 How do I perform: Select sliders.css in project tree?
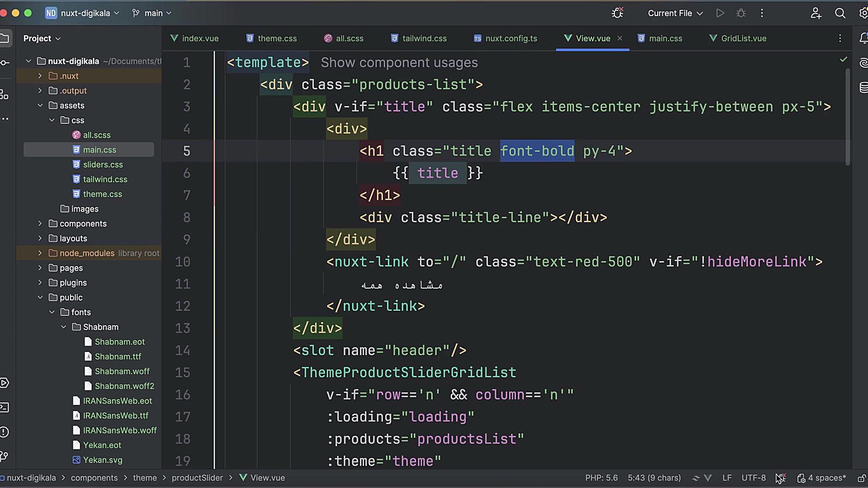(x=98, y=164)
